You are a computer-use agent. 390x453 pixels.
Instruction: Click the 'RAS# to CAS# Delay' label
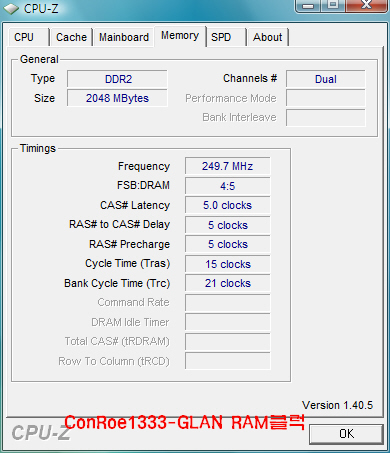click(119, 224)
